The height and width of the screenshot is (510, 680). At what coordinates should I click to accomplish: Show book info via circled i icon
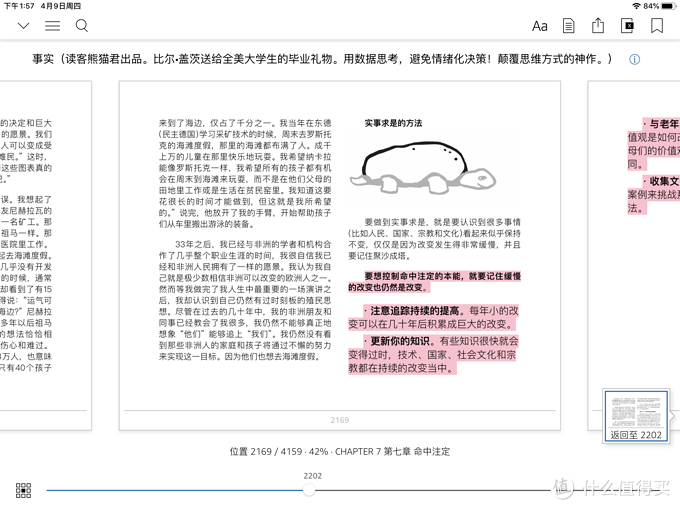point(634,60)
